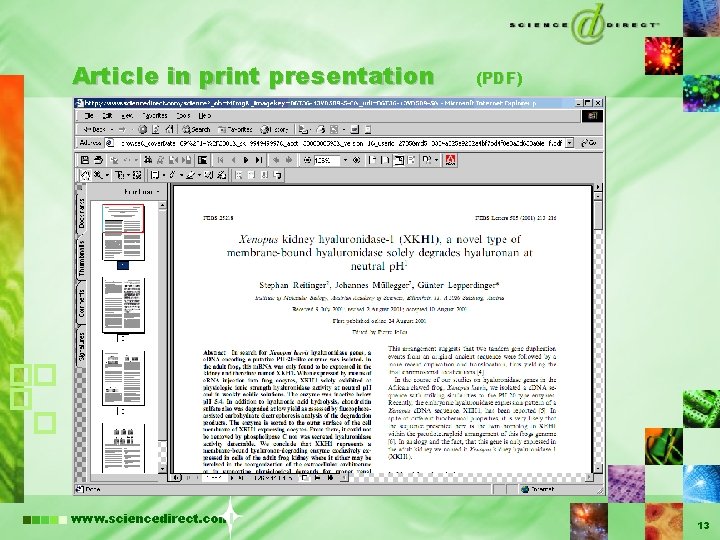Print the PDF with Acrobat print icon
Viewport: 720px width, 540px height.
pos(98,160)
